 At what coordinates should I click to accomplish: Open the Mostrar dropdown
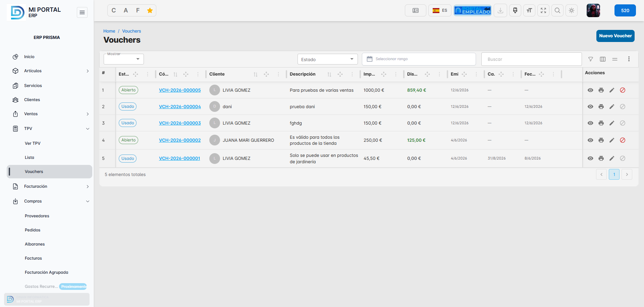point(124,59)
